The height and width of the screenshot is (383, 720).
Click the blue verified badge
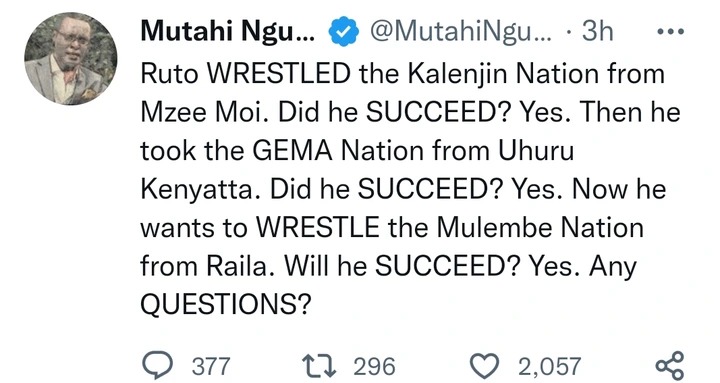(x=344, y=31)
